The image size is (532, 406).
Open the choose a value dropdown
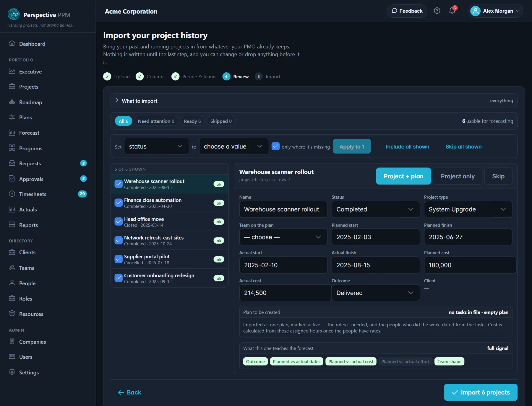click(x=234, y=146)
